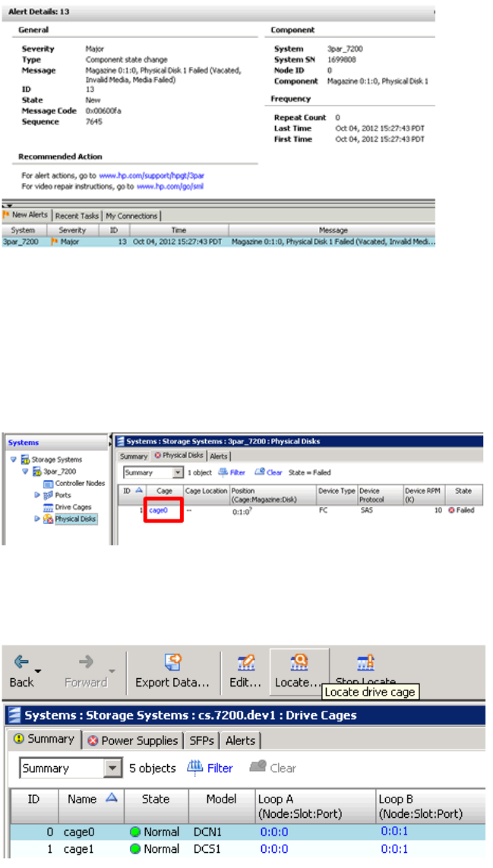Collapse the 3par_7200 tree node
Image resolution: width=493 pixels, height=868 pixels.
[25, 472]
